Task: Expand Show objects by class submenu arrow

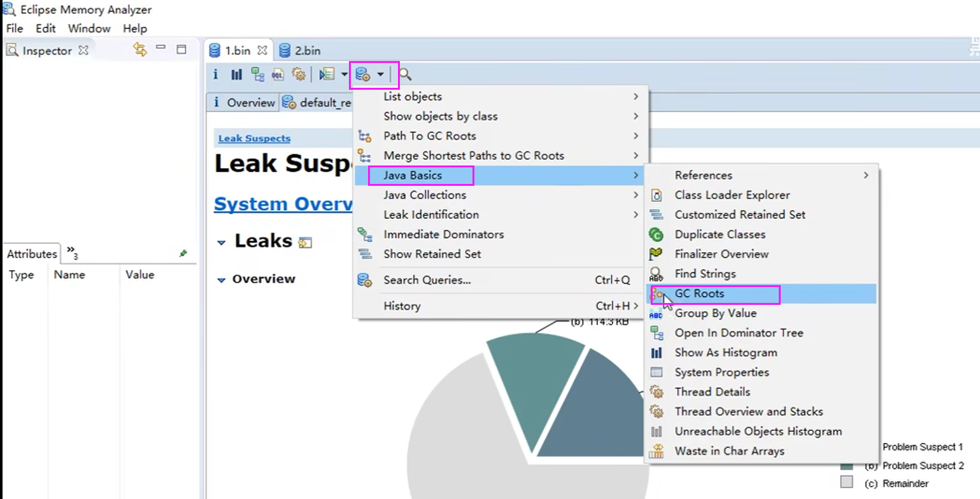Action: (636, 116)
